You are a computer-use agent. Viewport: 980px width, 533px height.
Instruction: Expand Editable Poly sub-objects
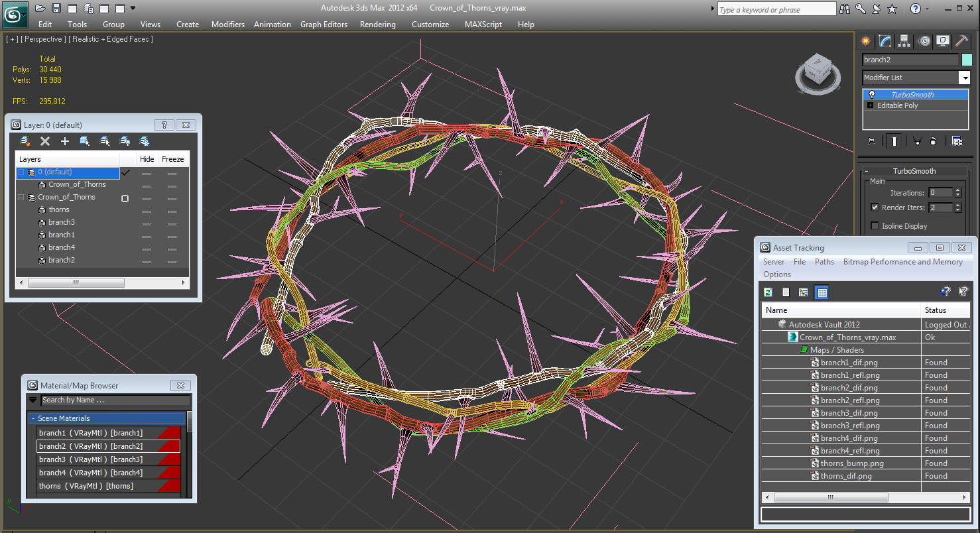[870, 105]
